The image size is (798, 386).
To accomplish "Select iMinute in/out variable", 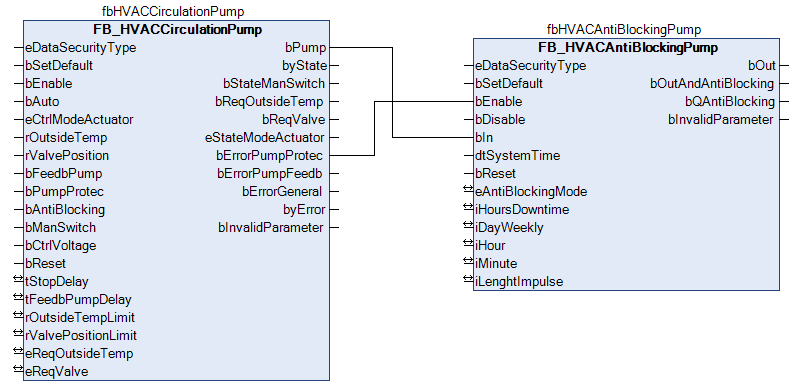I will pos(496,264).
